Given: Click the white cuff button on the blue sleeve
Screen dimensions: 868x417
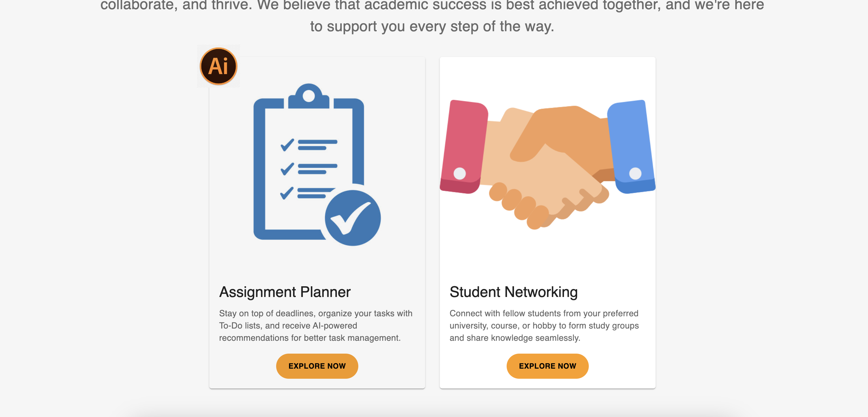Looking at the screenshot, I should click(x=635, y=174).
